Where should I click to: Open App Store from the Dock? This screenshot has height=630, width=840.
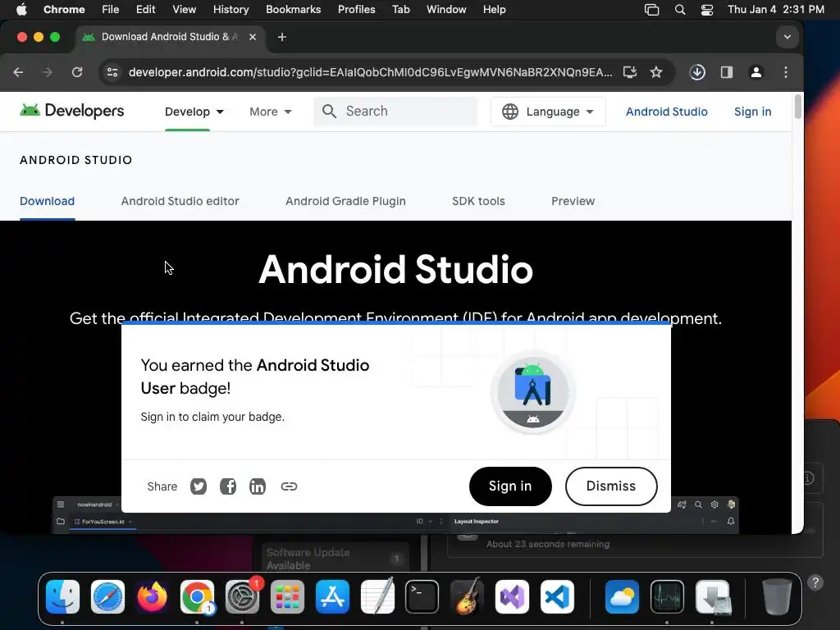(x=332, y=596)
